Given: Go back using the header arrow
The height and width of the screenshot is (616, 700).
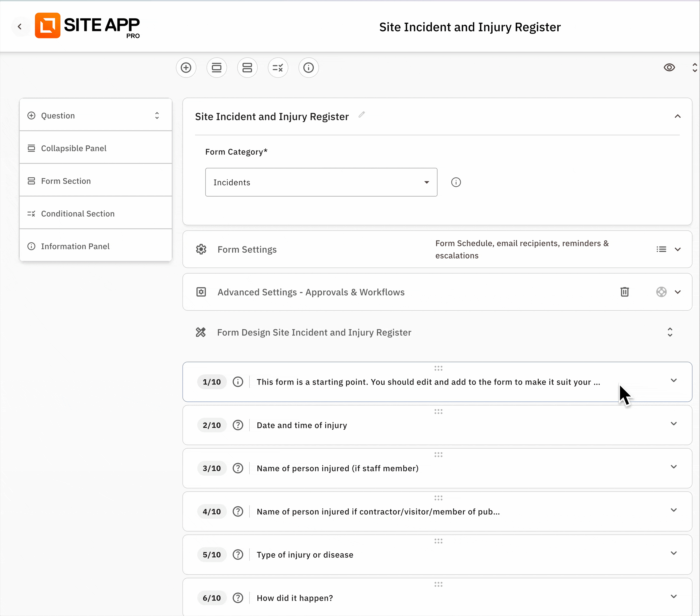Looking at the screenshot, I should (20, 26).
